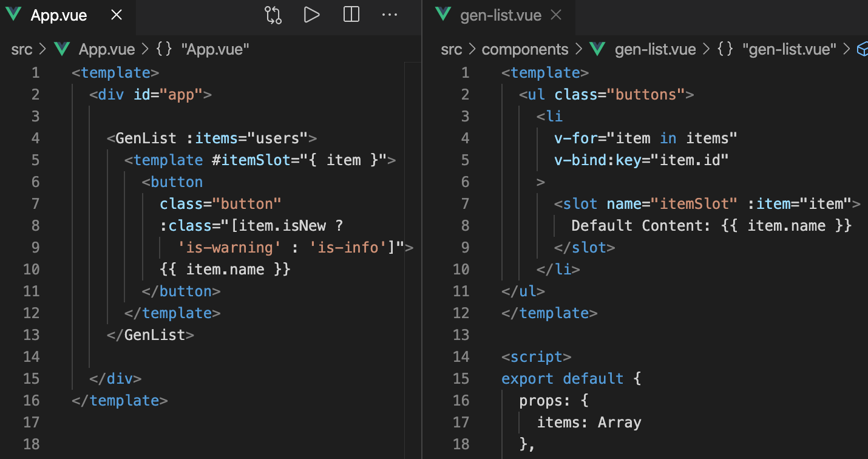Screen dimensions: 868x459
Task: Select "gen-list.vue" symbol breadcrumb with braces
Action: point(777,49)
